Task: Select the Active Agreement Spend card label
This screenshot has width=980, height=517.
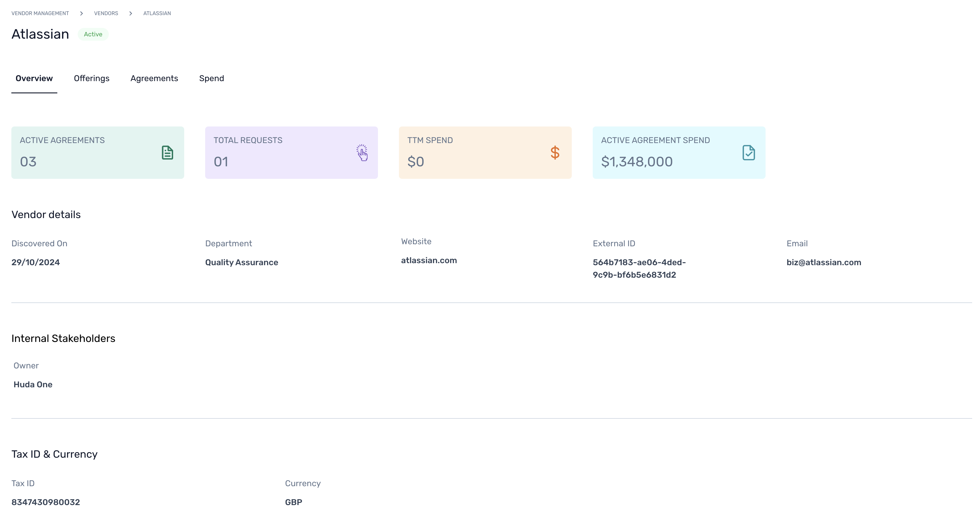Action: (656, 140)
